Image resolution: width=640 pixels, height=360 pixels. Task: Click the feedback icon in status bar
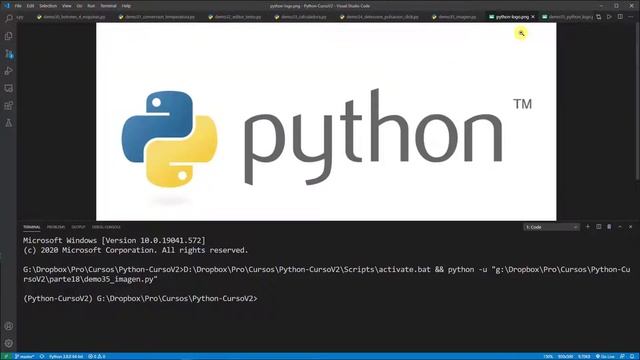[622, 356]
